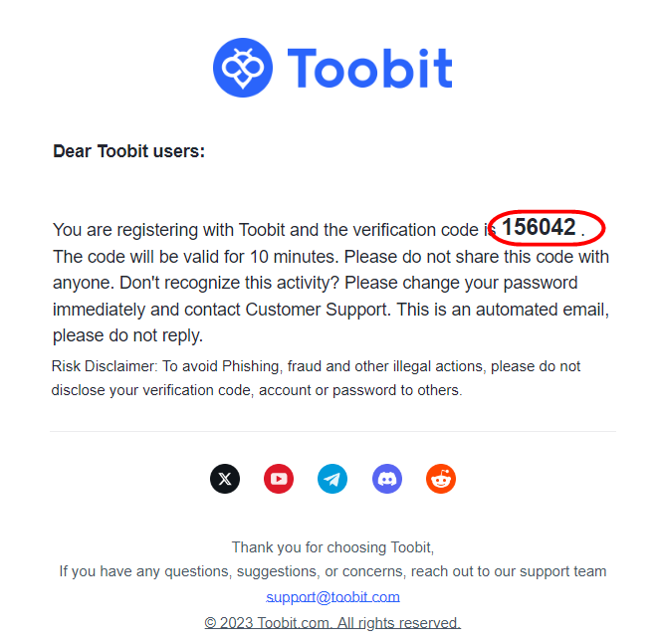Click the Toobit wordmark in the header
The image size is (661, 644).
pos(369,68)
